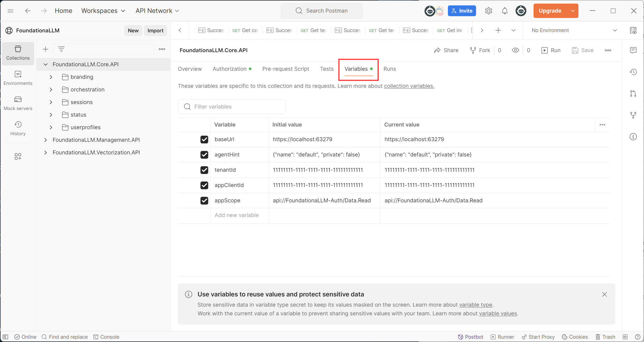Click the Import button
The width and height of the screenshot is (644, 342).
tap(155, 31)
